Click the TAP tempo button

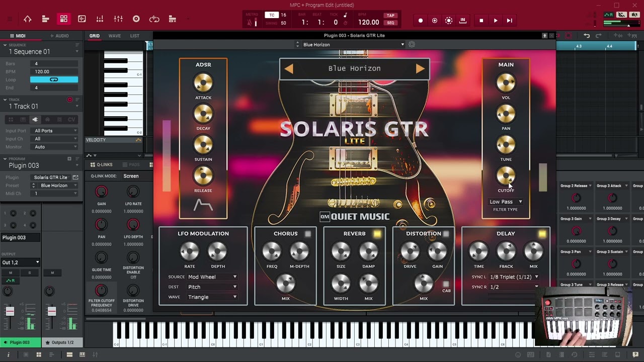(390, 16)
